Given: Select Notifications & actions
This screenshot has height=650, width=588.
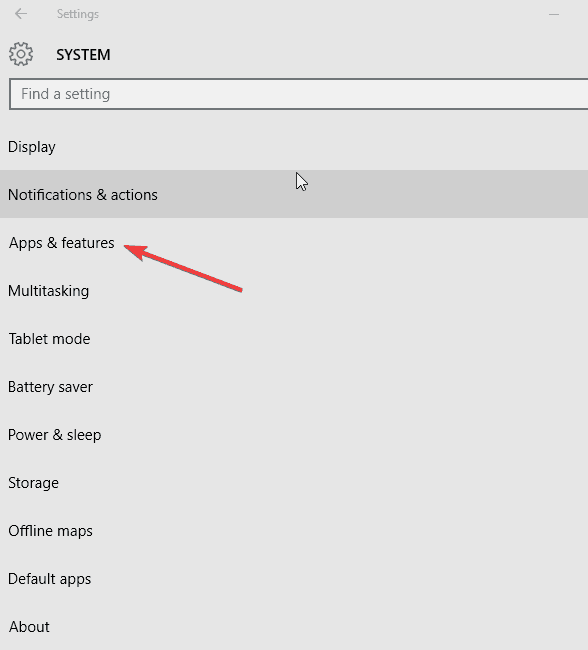Looking at the screenshot, I should click(x=294, y=194).
